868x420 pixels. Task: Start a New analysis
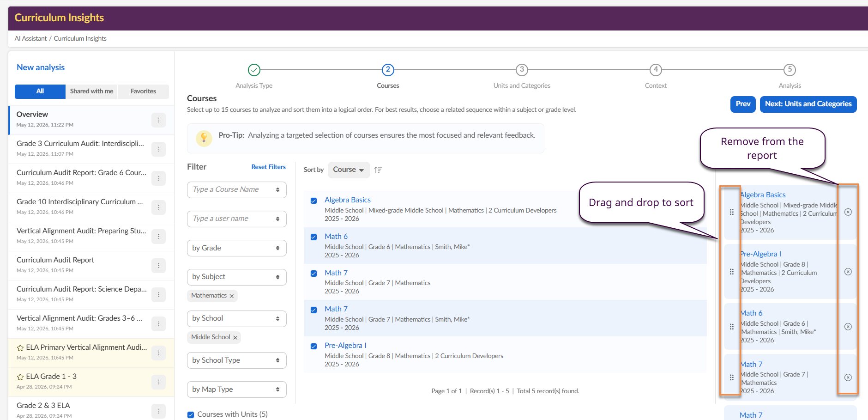click(x=41, y=67)
